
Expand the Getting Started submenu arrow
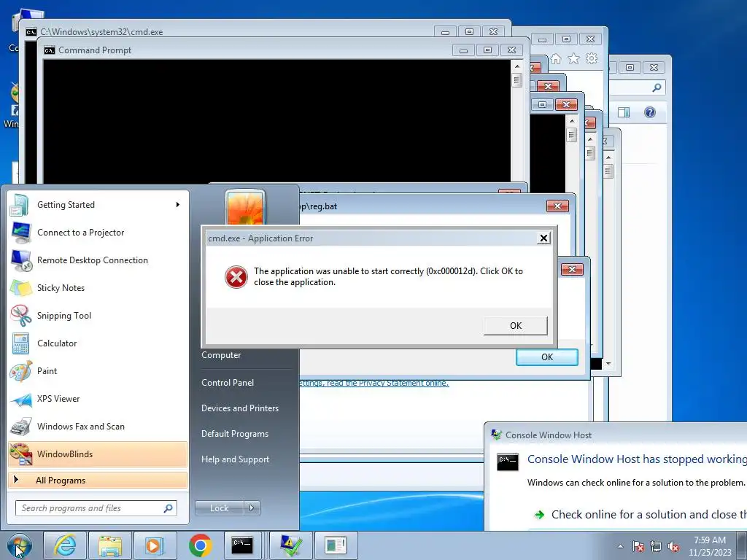(178, 205)
